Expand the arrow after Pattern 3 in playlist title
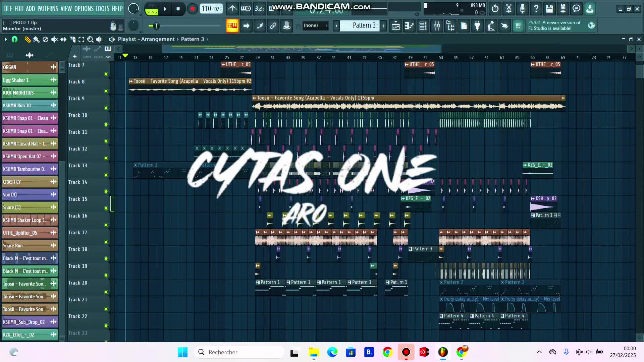The image size is (644, 362). click(207, 39)
